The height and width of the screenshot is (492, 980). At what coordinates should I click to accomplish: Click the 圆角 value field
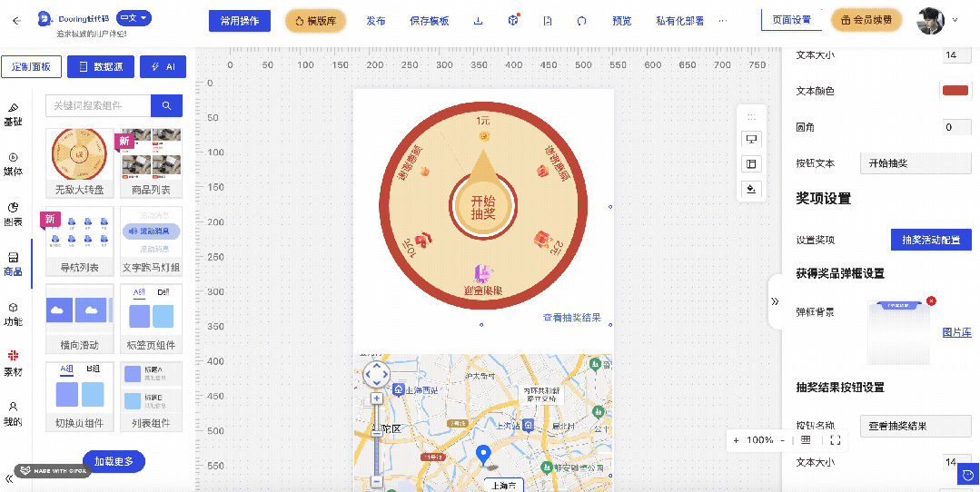click(x=957, y=127)
